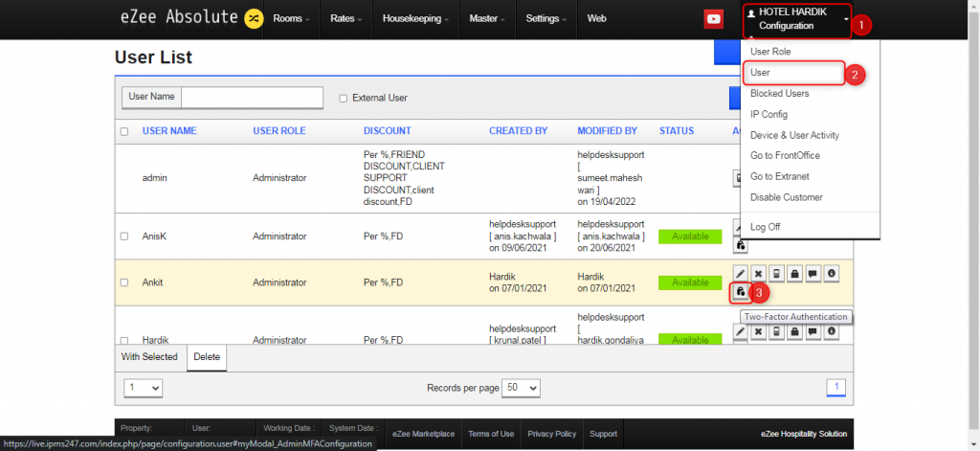This screenshot has height=451, width=980.
Task: Click the User List page heading
Action: pos(153,57)
